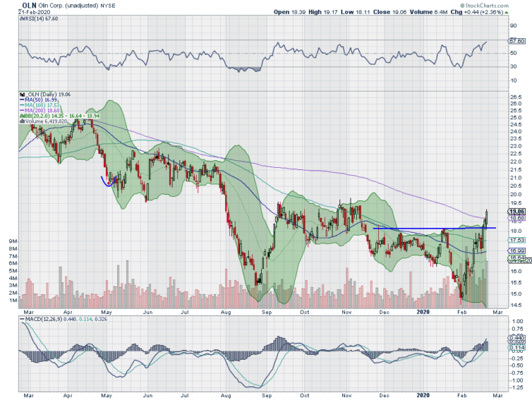Click the 'MA(50) 16.99' legend entry
This screenshot has height=400, width=532.
pos(41,100)
